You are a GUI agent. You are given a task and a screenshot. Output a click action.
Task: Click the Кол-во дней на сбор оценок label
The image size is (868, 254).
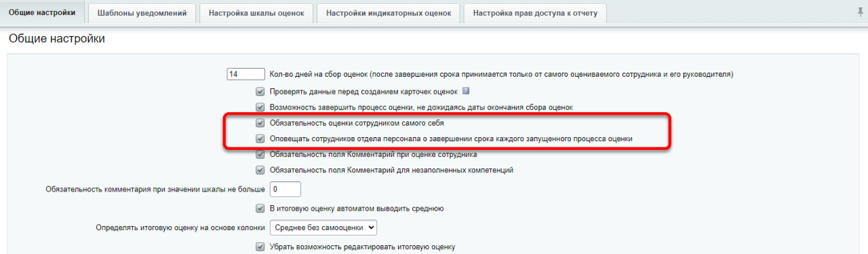pyautogui.click(x=502, y=74)
